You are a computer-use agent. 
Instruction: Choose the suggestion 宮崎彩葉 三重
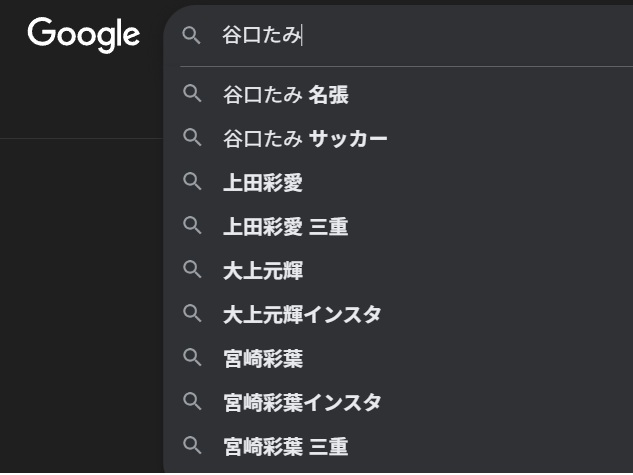286,446
